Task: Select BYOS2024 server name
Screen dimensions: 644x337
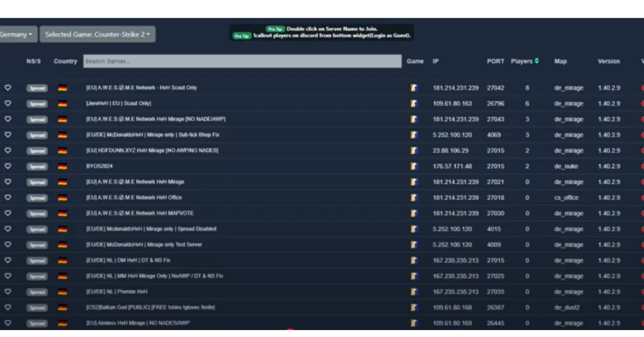Action: click(99, 166)
